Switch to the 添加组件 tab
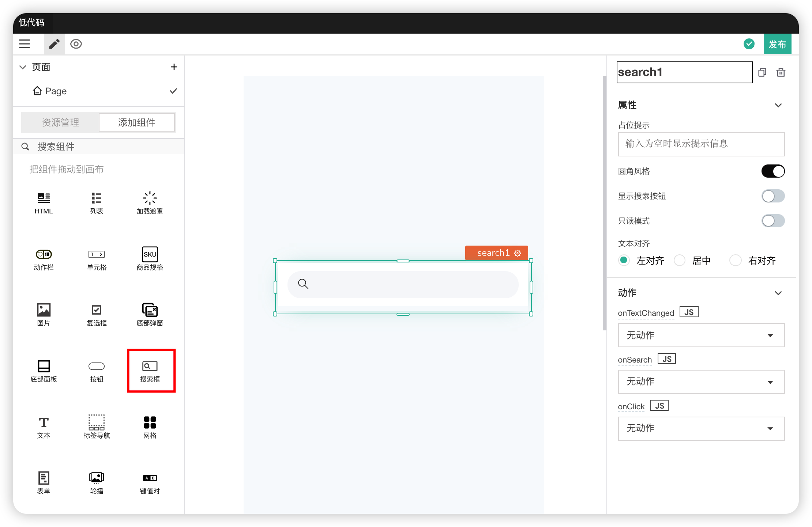Viewport: 812px width, 527px height. click(136, 122)
